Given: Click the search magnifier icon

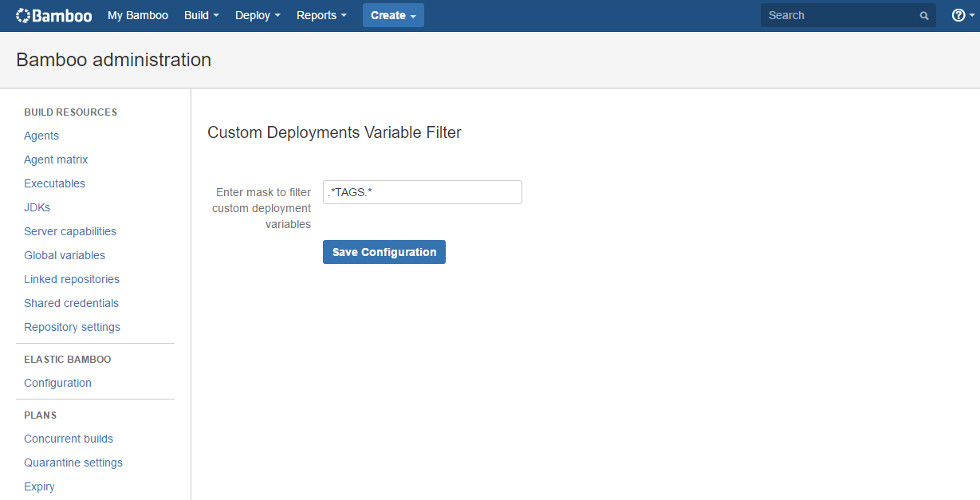Looking at the screenshot, I should pos(923,15).
